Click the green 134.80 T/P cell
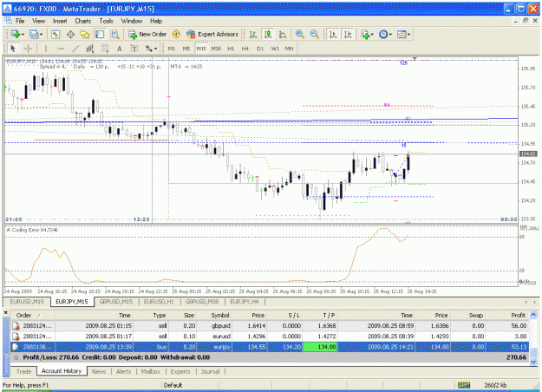The width and height of the screenshot is (542, 392). pos(319,347)
